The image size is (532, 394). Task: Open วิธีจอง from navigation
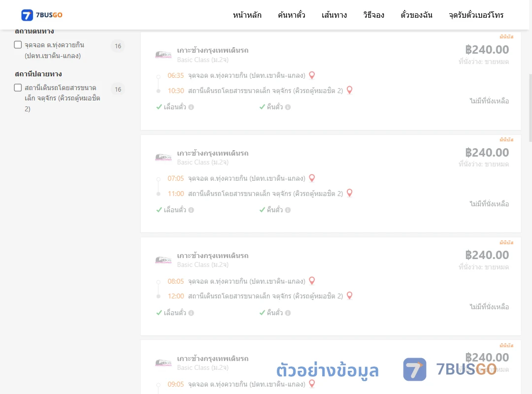pyautogui.click(x=373, y=15)
